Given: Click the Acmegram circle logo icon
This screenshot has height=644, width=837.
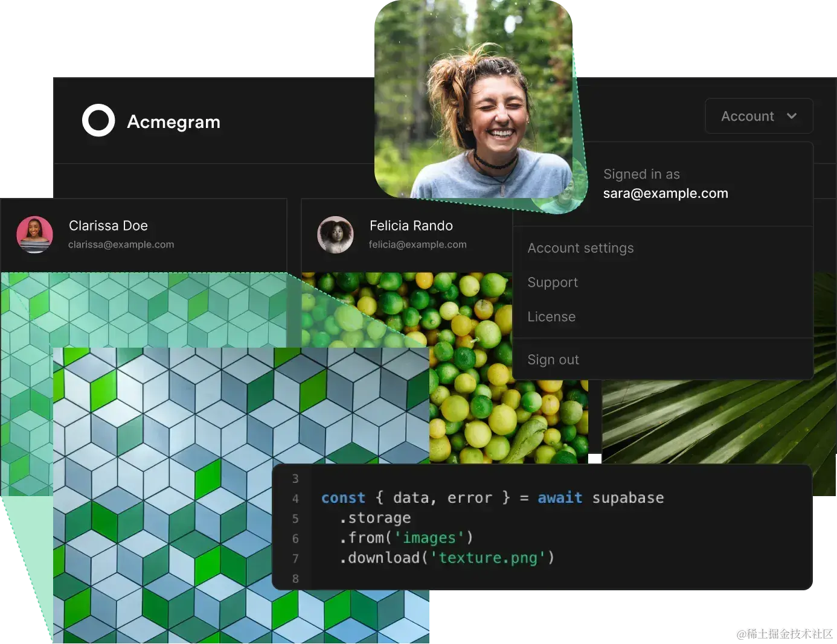Looking at the screenshot, I should (98, 120).
